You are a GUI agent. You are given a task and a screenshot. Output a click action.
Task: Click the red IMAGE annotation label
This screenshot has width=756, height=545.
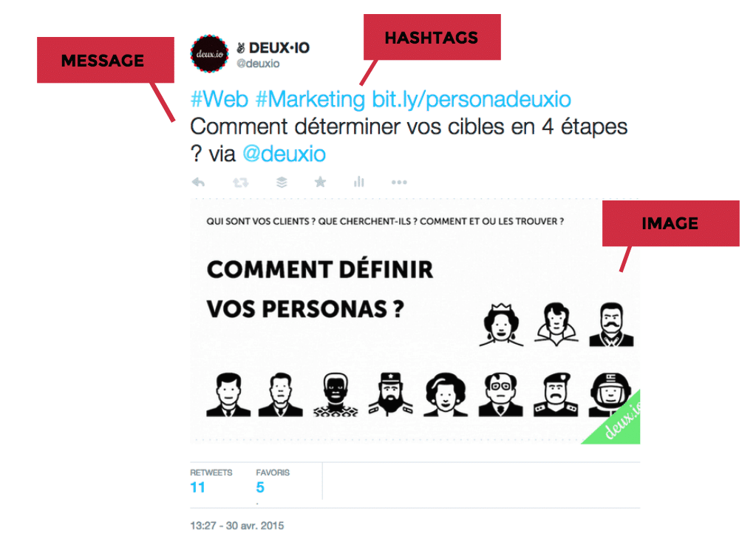tap(671, 223)
